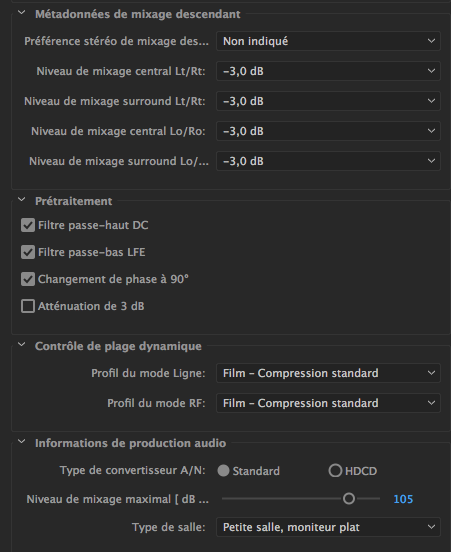Open Niveau de mixage surround Lo/Ro dropdown
Viewport: 451px width, 552px height.
pyautogui.click(x=328, y=161)
